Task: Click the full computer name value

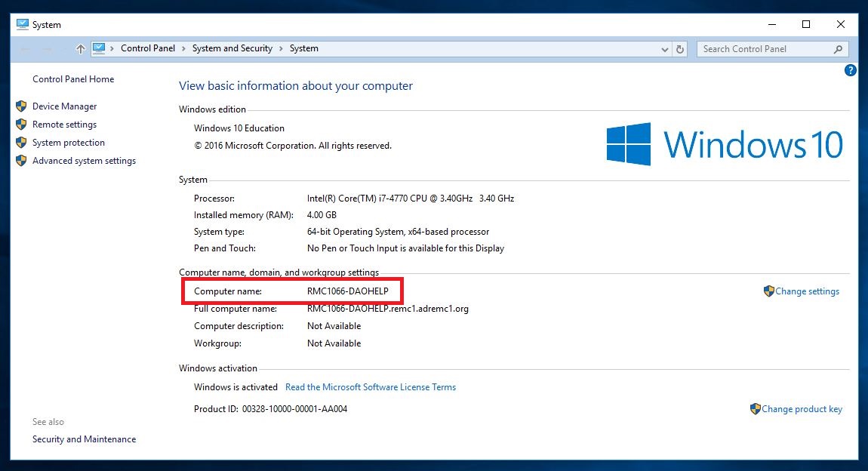Action: pos(387,309)
